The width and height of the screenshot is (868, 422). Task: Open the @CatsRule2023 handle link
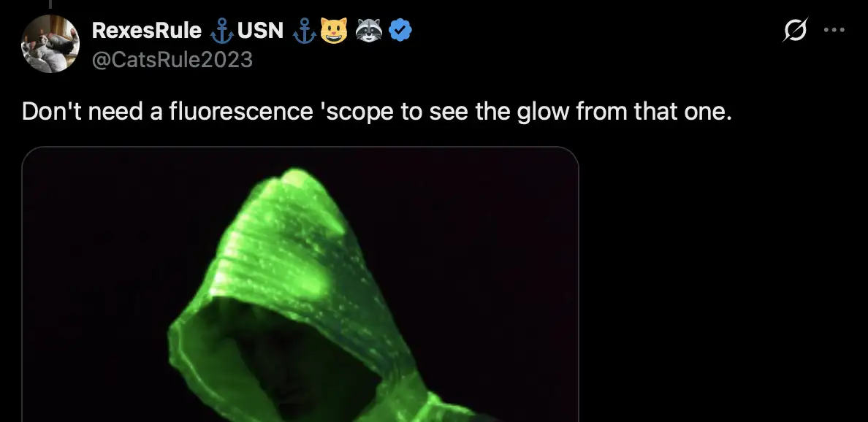tap(172, 59)
